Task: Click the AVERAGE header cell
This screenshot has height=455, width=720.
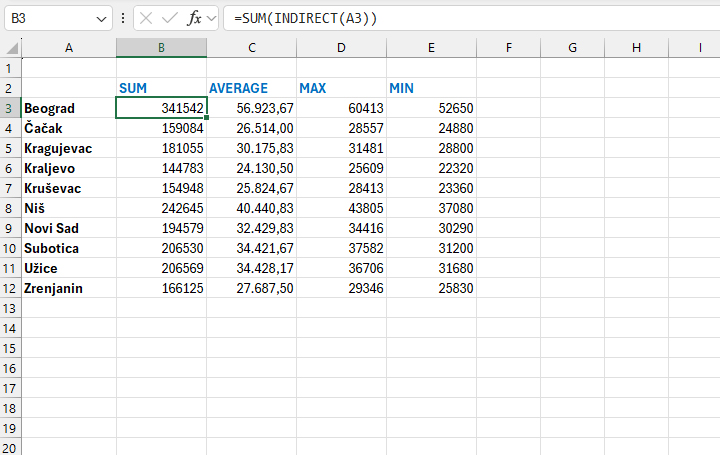Action: (x=252, y=88)
